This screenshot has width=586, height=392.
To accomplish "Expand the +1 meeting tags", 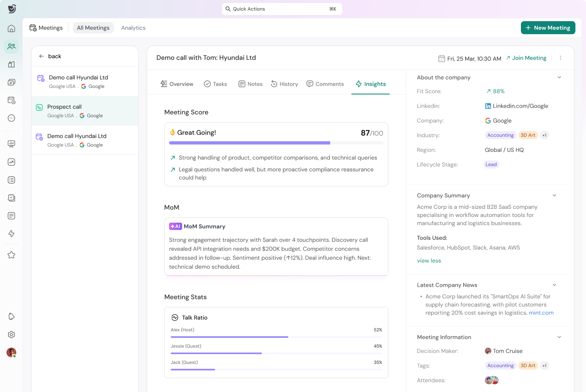I will 544,366.
